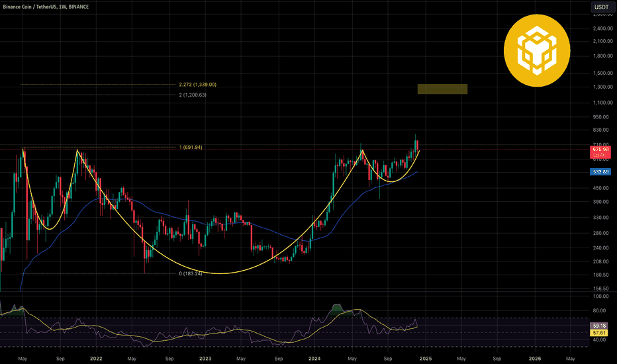Select the Fibonacci label 0 (183.24)
This screenshot has height=364, width=617.
(x=191, y=273)
